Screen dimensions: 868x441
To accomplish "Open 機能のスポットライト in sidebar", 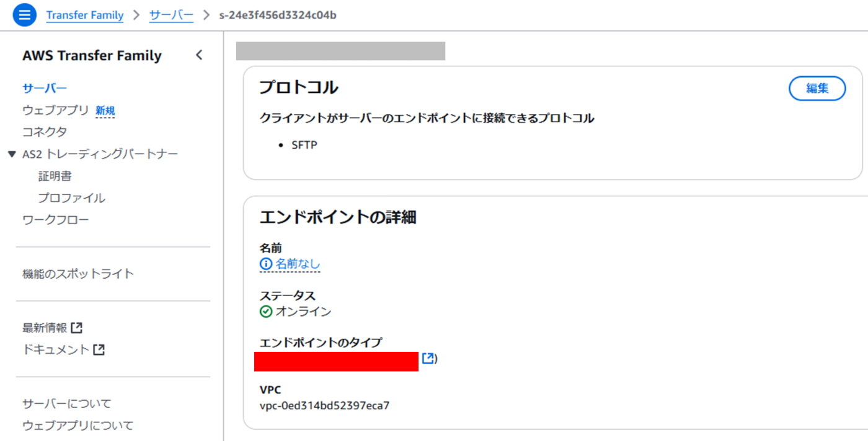I will (x=78, y=274).
